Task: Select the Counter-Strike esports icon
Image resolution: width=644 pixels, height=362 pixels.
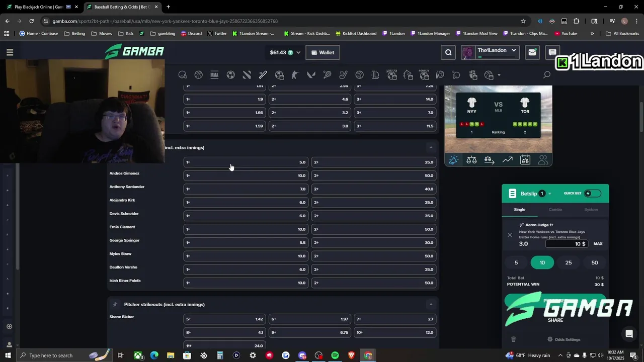Action: (295, 75)
